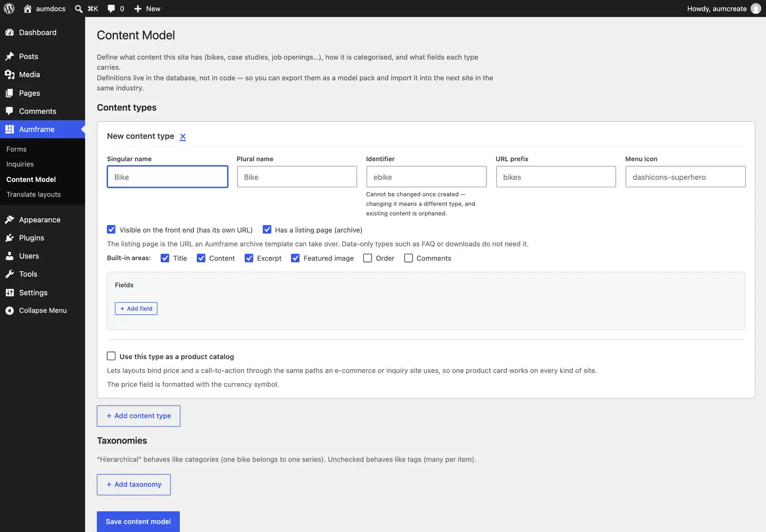Open the Forms submenu item
This screenshot has width=766, height=532.
pyautogui.click(x=16, y=149)
